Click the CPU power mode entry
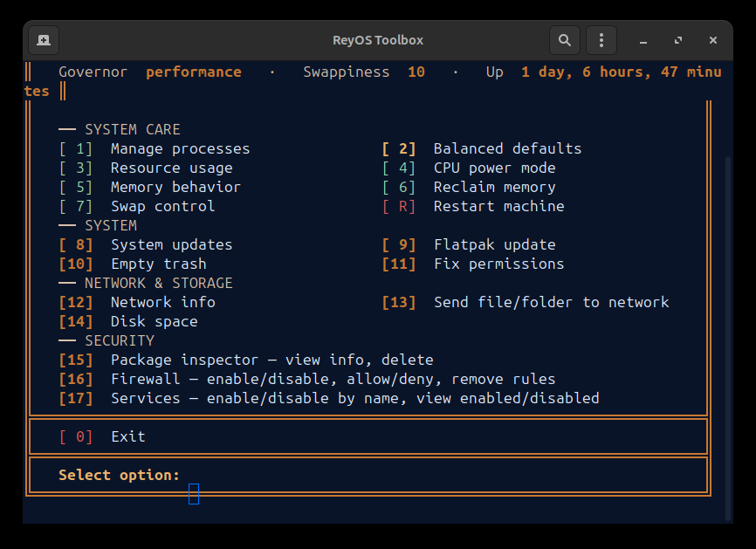Viewport: 756px width, 549px height. tap(469, 168)
